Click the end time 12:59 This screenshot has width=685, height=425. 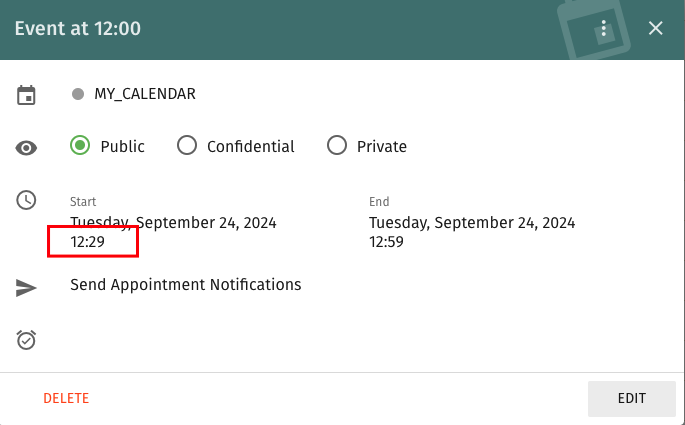387,241
